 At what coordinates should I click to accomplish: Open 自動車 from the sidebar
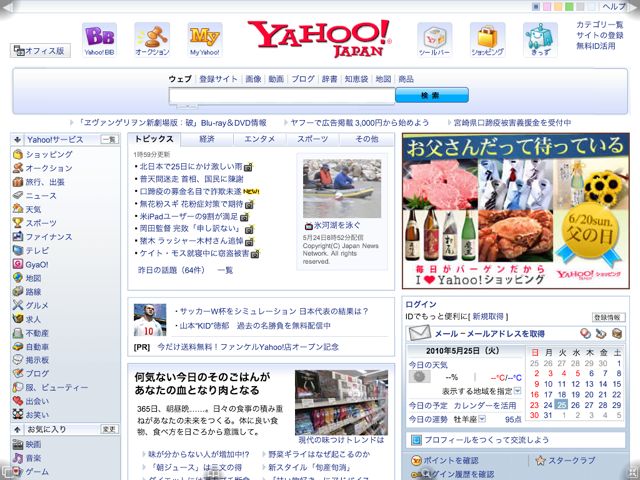point(37,347)
